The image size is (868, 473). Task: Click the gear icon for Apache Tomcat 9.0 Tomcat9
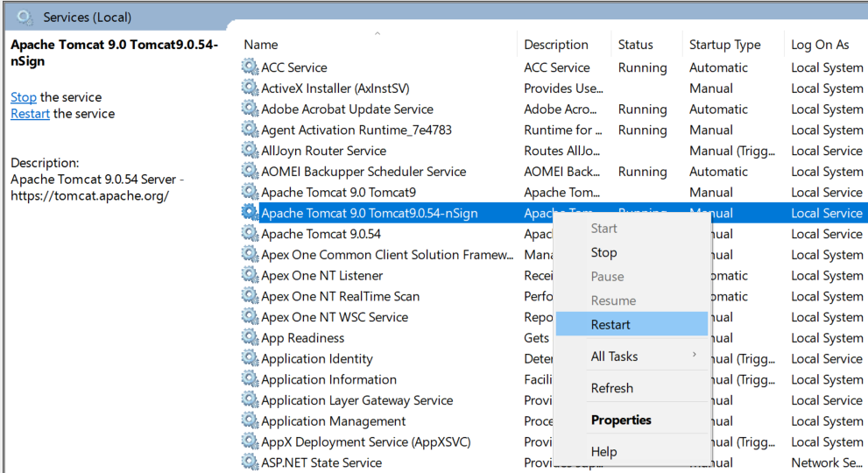point(251,192)
